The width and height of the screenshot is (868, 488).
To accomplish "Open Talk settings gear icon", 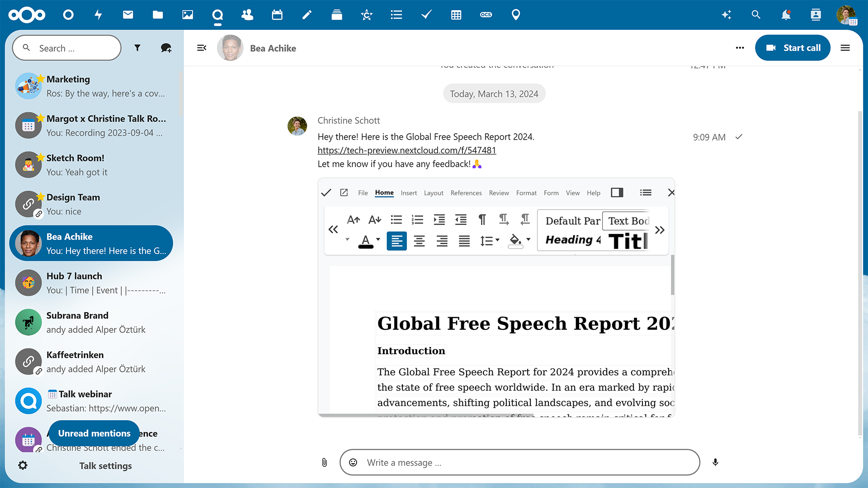I will click(x=23, y=465).
